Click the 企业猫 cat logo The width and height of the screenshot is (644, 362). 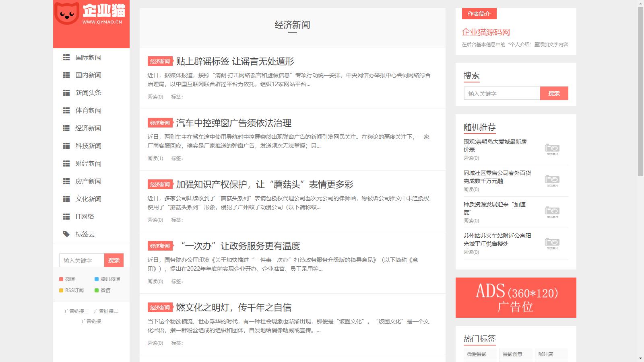pyautogui.click(x=67, y=13)
